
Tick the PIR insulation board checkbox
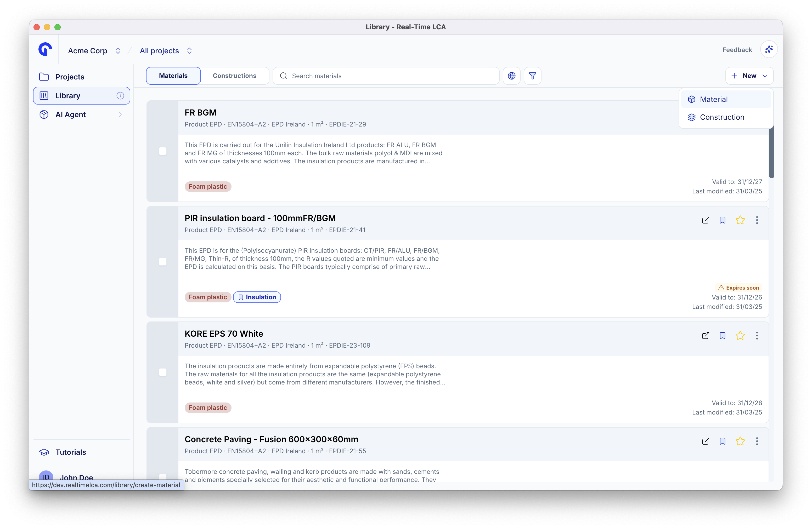point(163,261)
